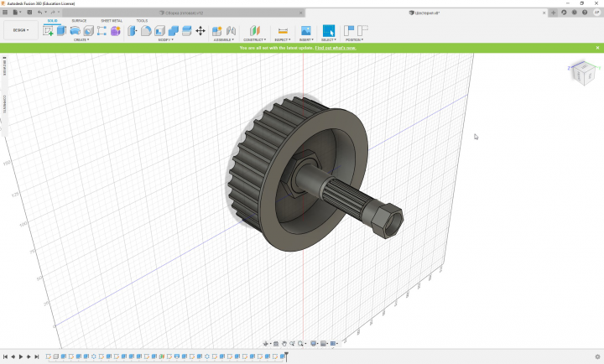This screenshot has width=604, height=364.
Task: Open the Measure tool under Inspect
Action: click(x=283, y=31)
